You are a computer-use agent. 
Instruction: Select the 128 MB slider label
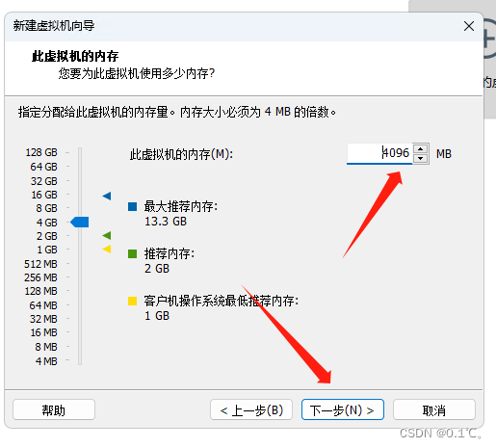[x=40, y=291]
